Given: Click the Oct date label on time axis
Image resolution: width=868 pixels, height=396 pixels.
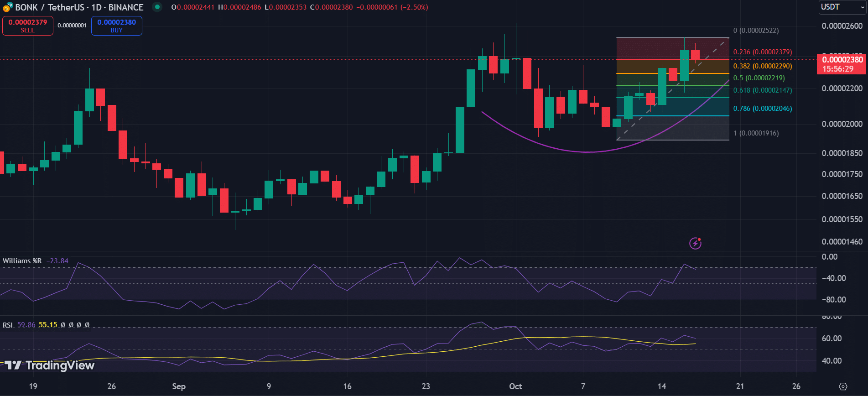Looking at the screenshot, I should point(515,386).
